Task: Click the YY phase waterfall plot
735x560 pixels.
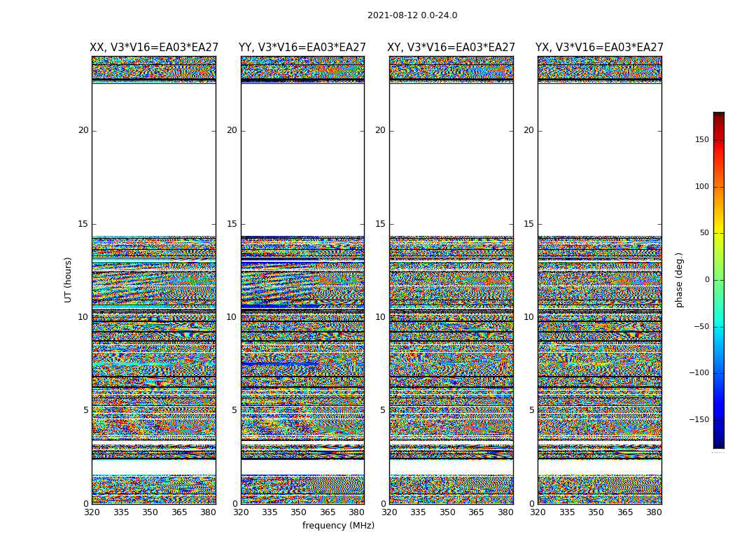Action: tap(302, 280)
